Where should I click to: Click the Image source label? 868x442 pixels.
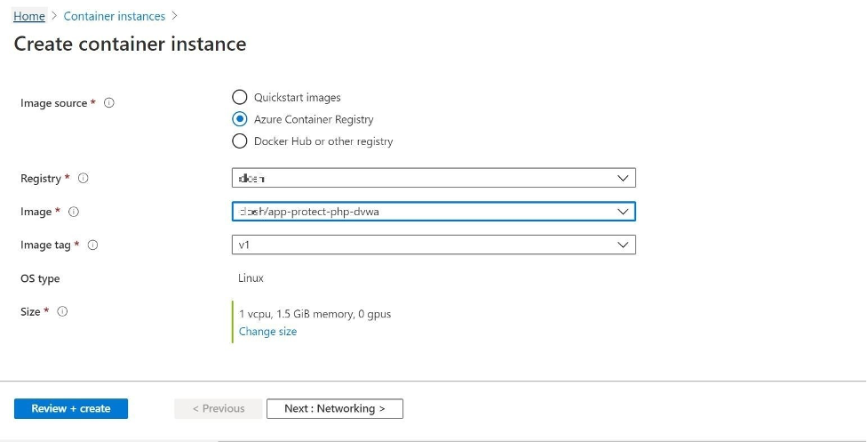pyautogui.click(x=53, y=103)
